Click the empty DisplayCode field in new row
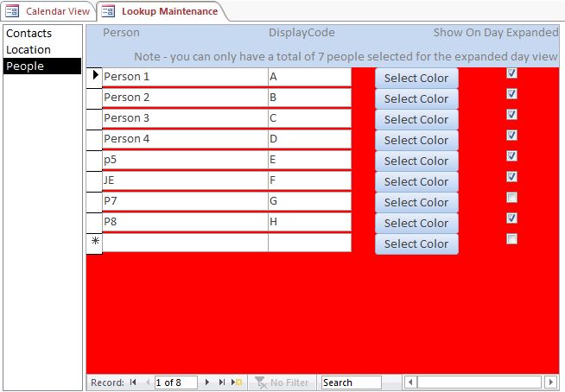The image size is (565, 392). coord(309,243)
